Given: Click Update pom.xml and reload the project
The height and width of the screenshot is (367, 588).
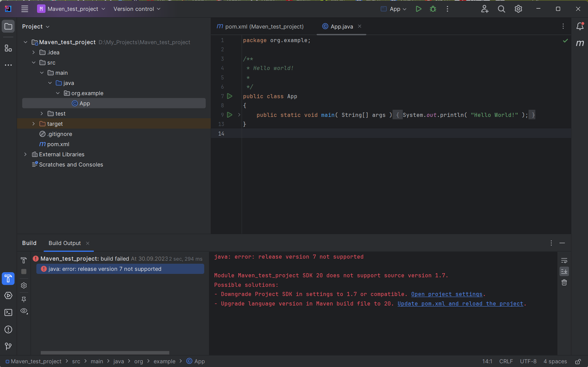Looking at the screenshot, I should click(x=460, y=304).
